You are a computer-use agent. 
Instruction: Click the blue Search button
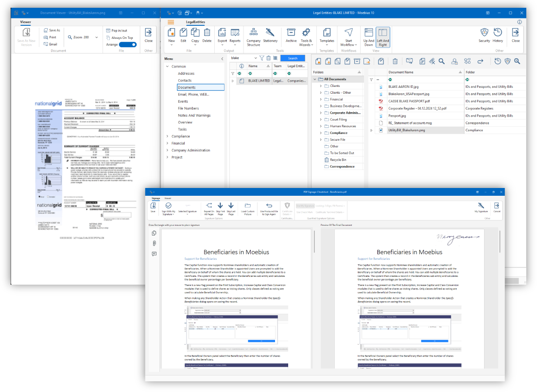(293, 58)
